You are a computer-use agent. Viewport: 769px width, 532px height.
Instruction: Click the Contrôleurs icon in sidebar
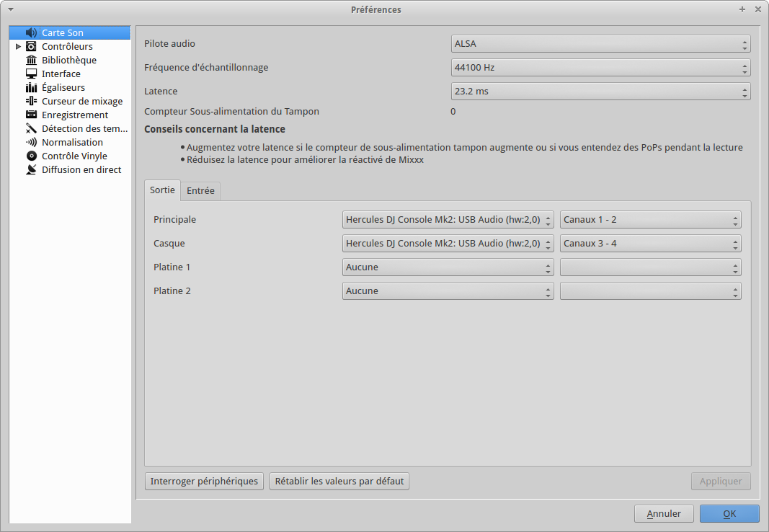point(31,47)
